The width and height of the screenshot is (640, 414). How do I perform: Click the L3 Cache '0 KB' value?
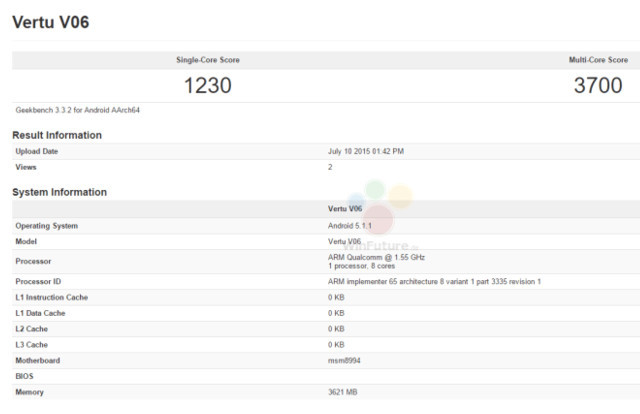point(336,345)
